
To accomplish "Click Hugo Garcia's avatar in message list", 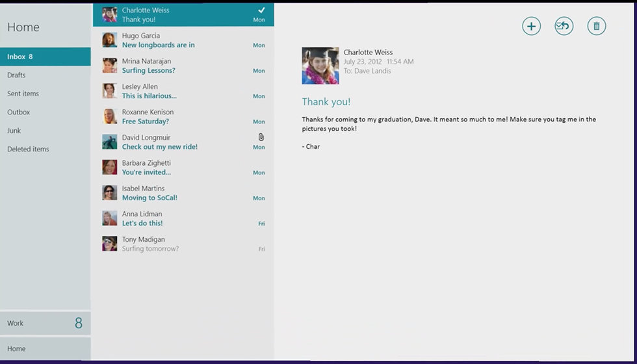I will pos(110,40).
